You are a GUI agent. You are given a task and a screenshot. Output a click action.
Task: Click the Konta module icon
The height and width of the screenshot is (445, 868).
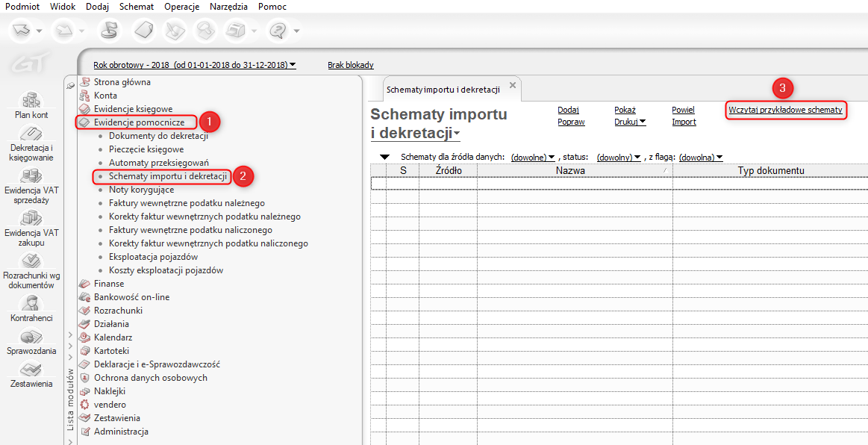pyautogui.click(x=84, y=96)
